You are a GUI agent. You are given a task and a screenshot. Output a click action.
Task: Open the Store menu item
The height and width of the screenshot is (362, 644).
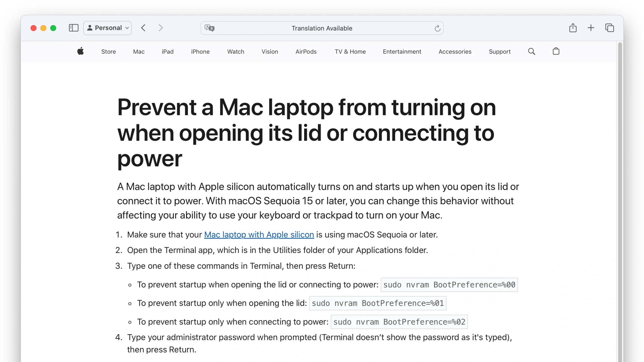[108, 52]
